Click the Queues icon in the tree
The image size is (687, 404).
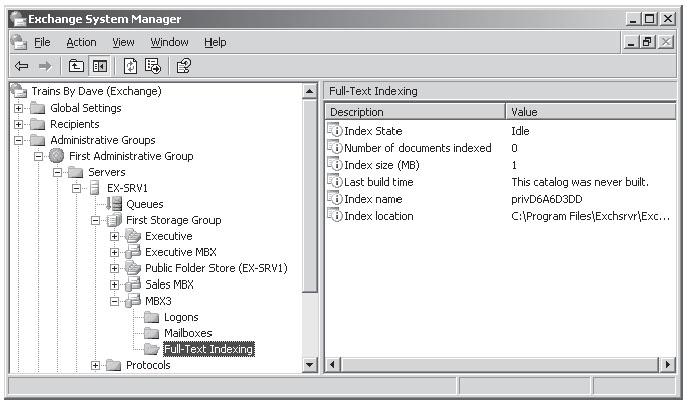click(114, 204)
